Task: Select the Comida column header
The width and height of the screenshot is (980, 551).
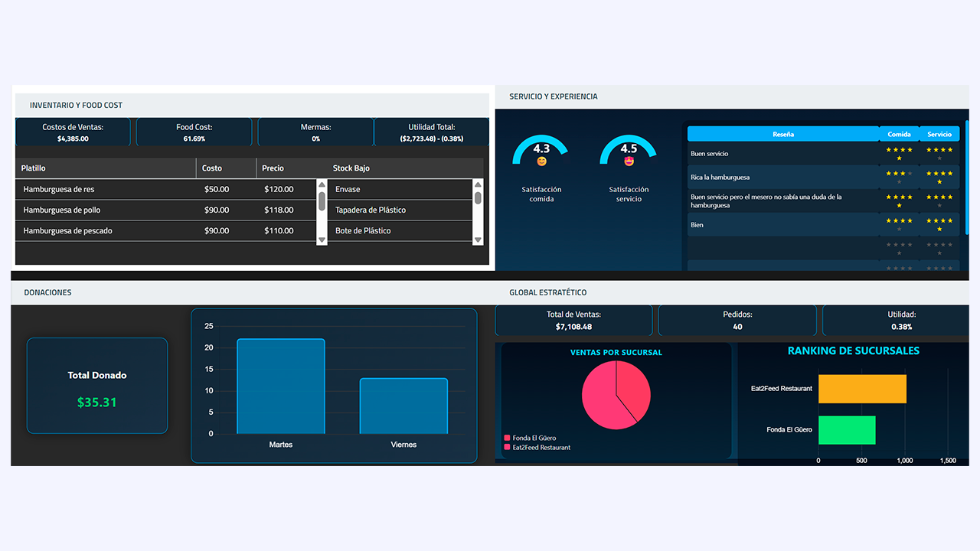Action: (899, 134)
